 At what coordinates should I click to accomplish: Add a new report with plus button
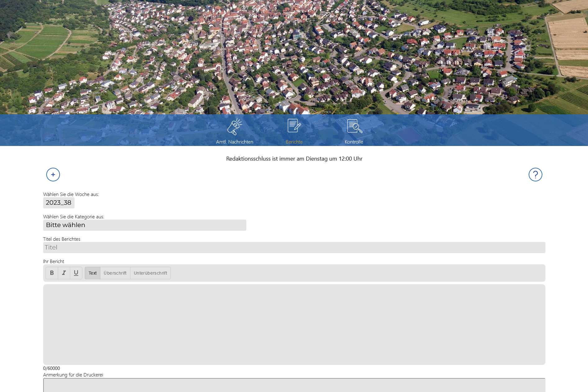[53, 175]
